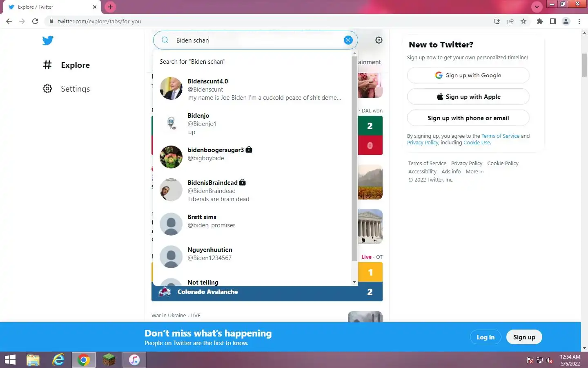Go forward in browser
Screen dimensions: 588x368
pyautogui.click(x=22, y=21)
